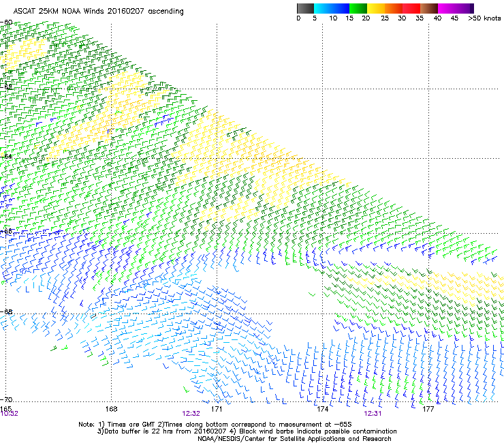504x443 pixels.
Task: Click the cyan-blue 5-15 knots legend swatch
Action: 332,8
